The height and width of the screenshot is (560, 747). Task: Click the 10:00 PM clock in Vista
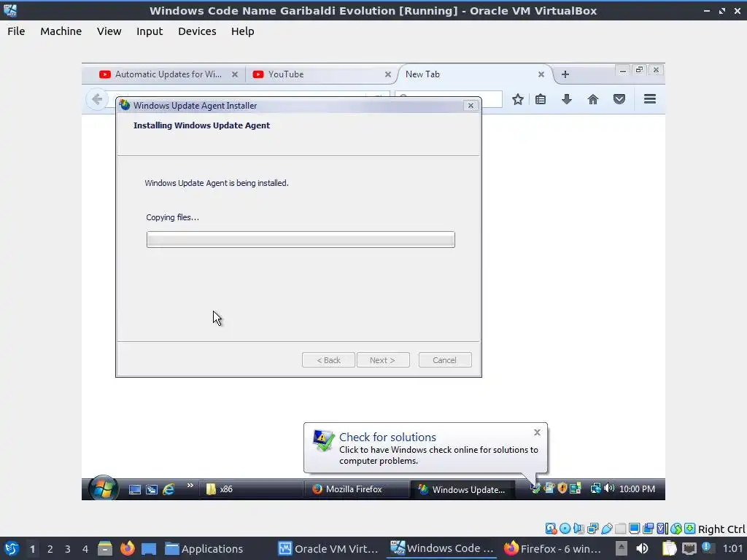coord(637,489)
